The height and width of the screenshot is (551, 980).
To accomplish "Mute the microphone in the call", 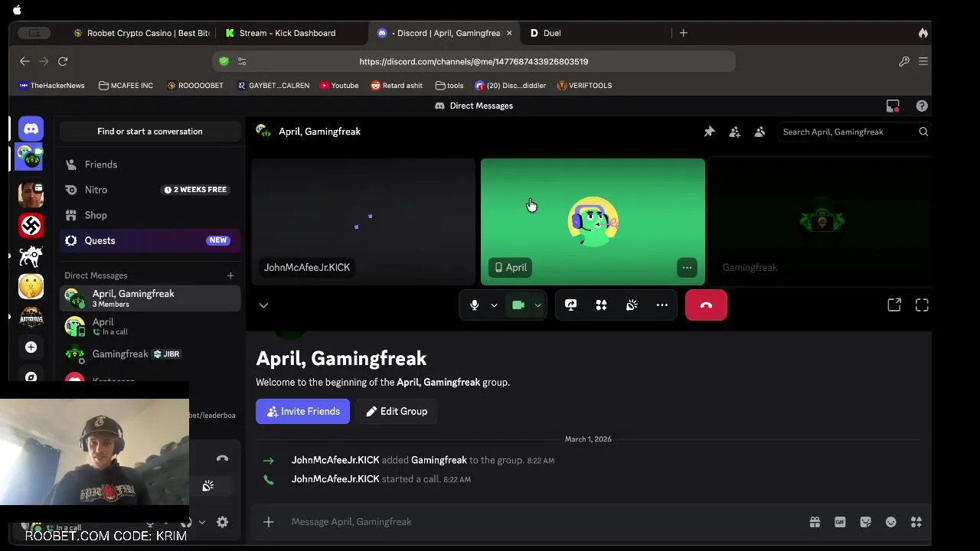I will tap(475, 305).
